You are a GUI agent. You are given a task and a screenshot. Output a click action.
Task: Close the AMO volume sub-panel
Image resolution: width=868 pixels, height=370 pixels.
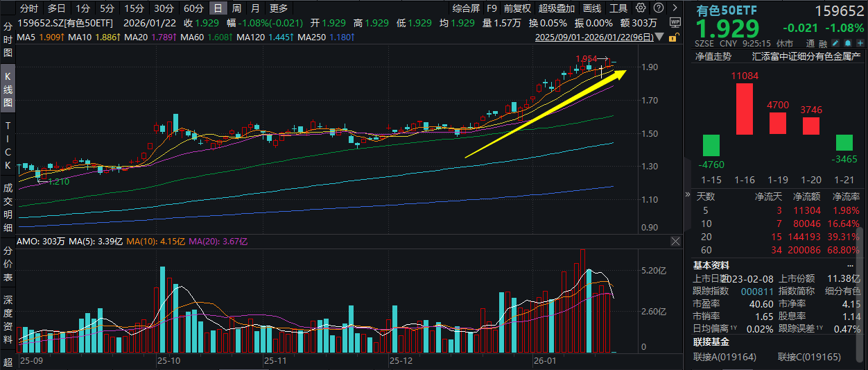[675, 241]
